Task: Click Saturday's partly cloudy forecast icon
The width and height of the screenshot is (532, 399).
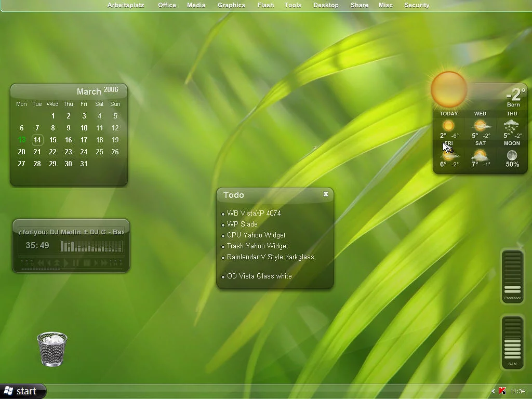Action: coord(480,155)
